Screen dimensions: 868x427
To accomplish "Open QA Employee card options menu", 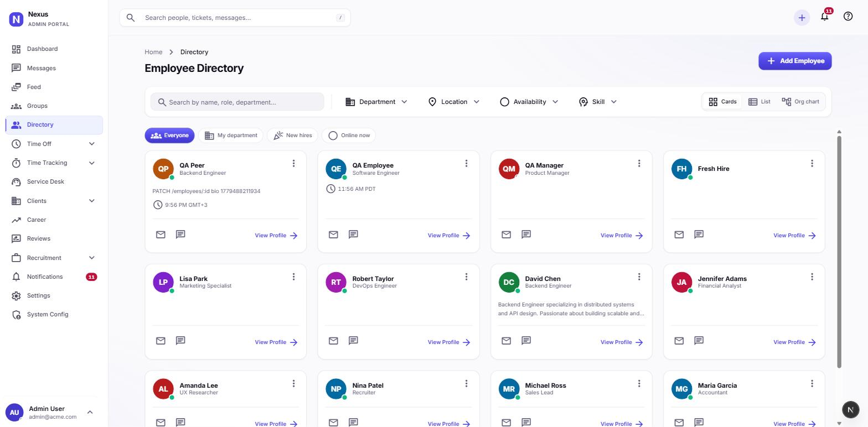I will (466, 163).
